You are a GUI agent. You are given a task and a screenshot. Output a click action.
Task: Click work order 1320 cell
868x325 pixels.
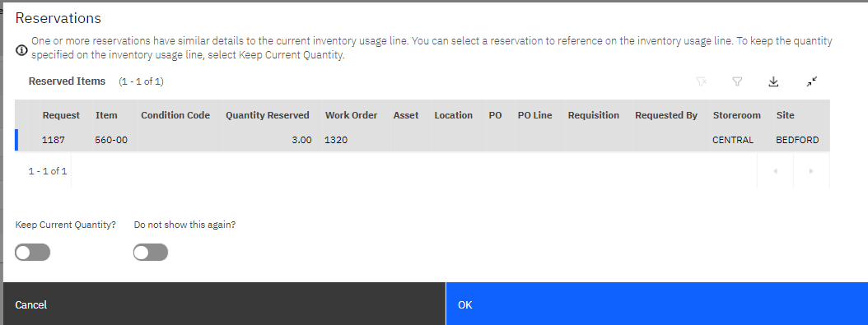[x=336, y=140]
